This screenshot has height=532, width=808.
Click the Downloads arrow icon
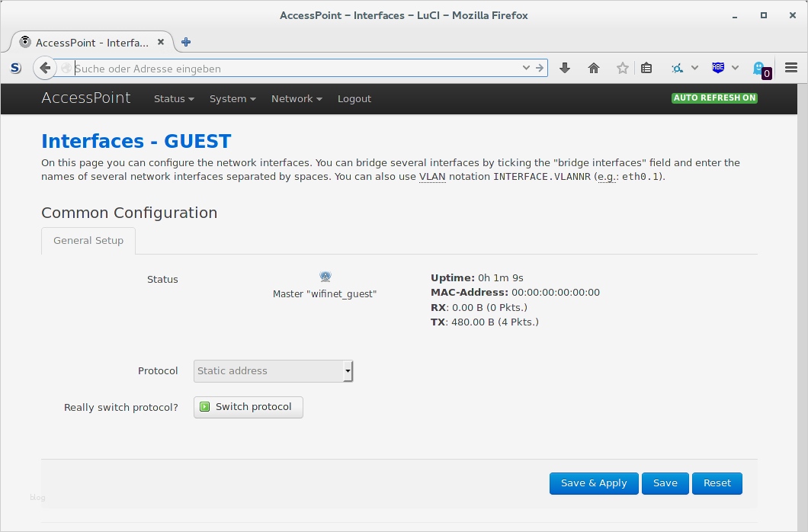pos(564,68)
